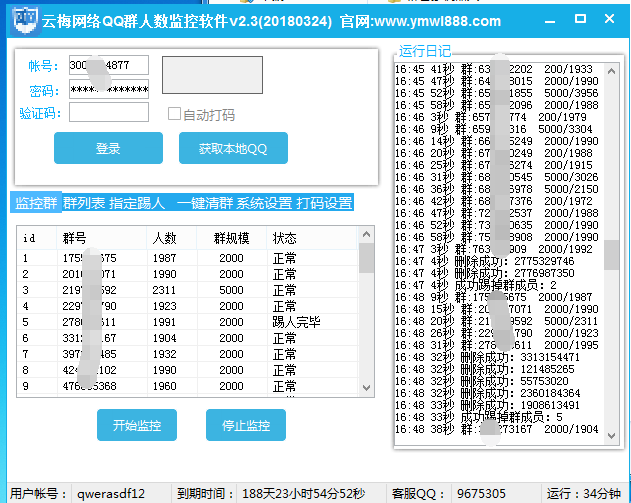631x503 pixels.
Task: Click log entry 删除成功: 1908613491
Action: click(487, 405)
